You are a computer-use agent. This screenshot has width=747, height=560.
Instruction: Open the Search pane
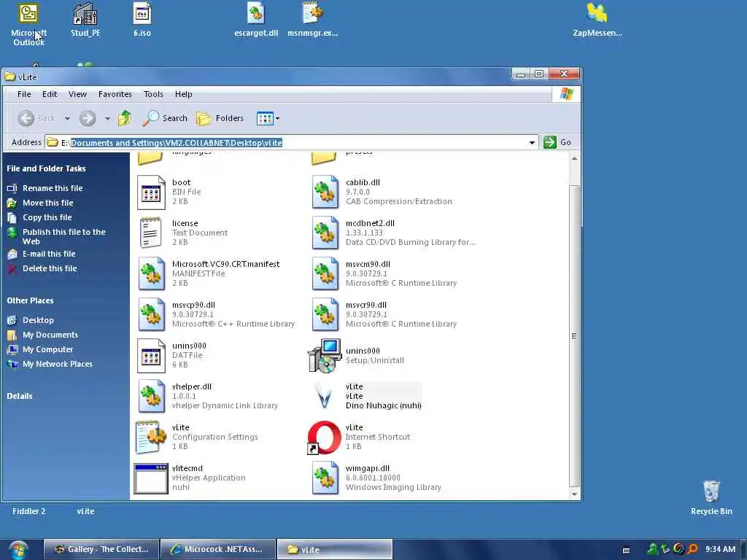[x=165, y=118]
